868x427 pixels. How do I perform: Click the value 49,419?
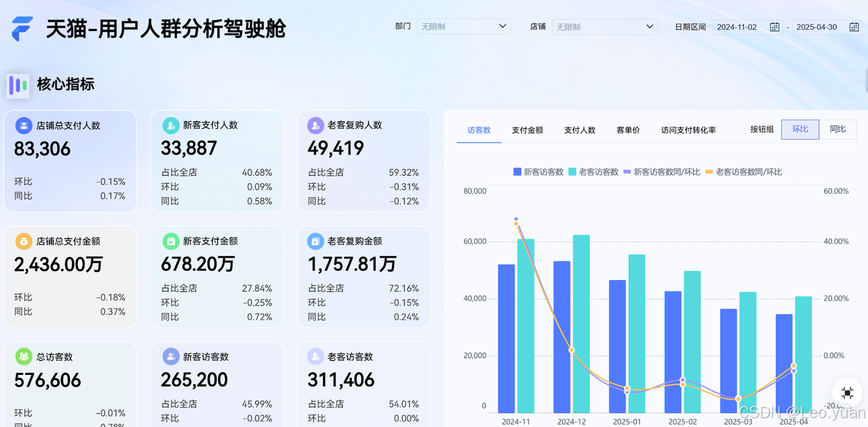(336, 148)
